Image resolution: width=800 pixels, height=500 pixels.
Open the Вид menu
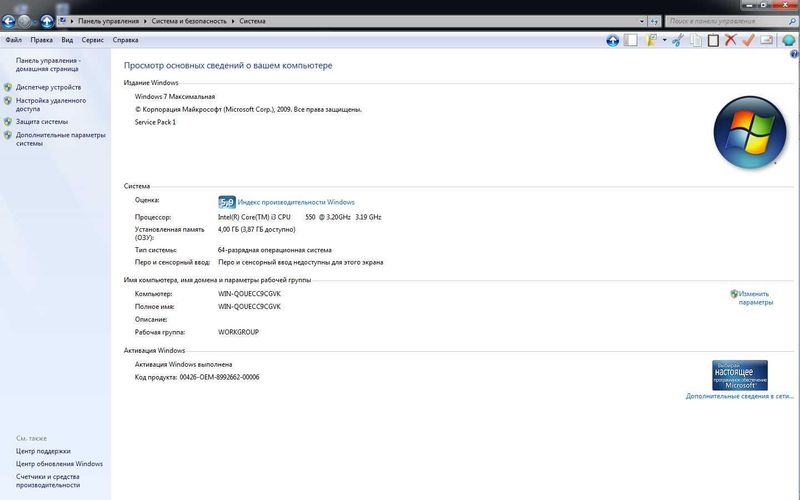67,40
